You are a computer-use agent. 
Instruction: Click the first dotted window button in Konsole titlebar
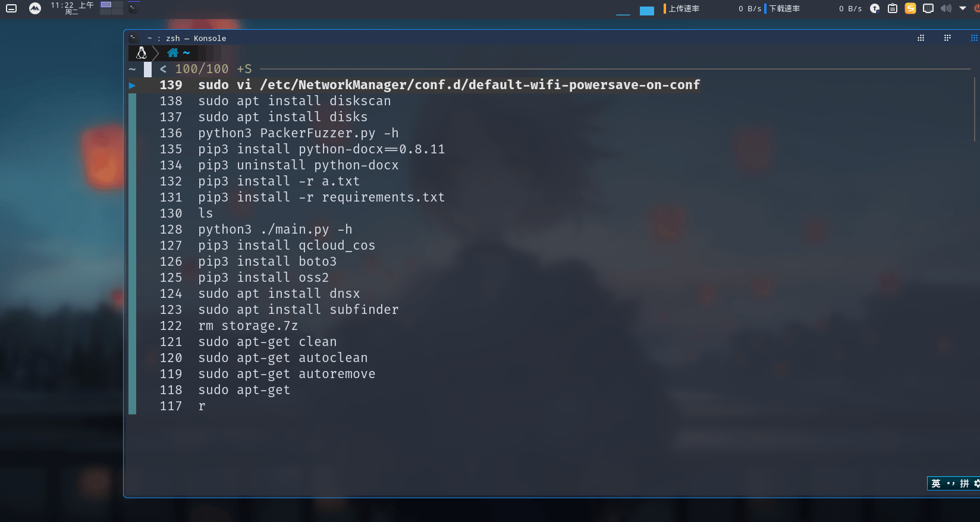click(921, 37)
